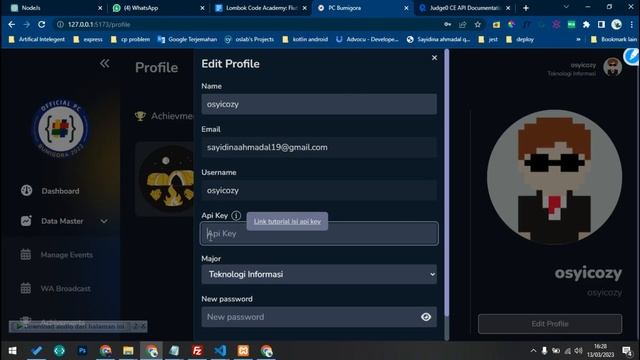Open the Windows notification center

click(x=627, y=351)
